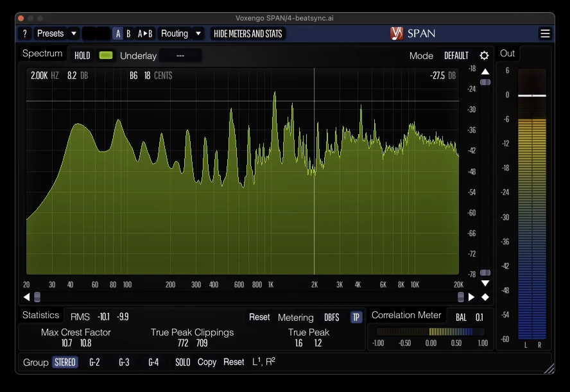
Task: Click the Correlation Meter label
Action: [x=406, y=315]
